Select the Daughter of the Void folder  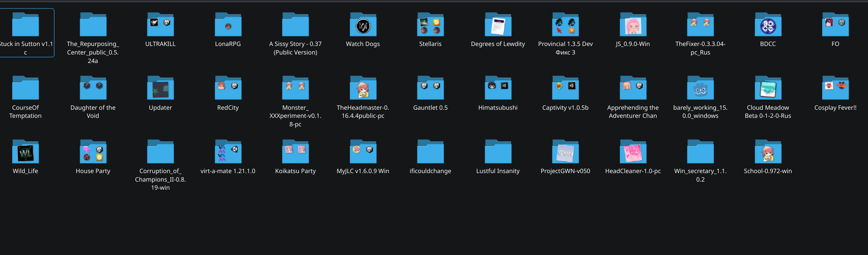(x=93, y=89)
